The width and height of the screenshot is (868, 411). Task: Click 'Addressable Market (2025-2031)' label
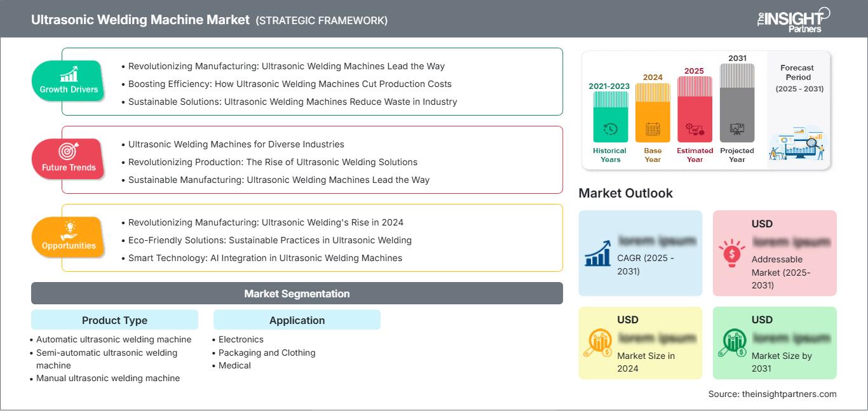click(781, 272)
